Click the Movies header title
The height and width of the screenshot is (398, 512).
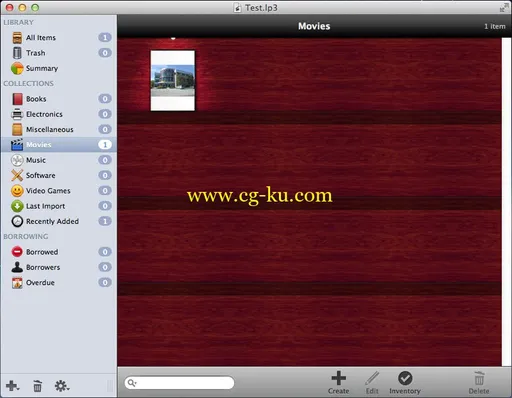coord(314,26)
